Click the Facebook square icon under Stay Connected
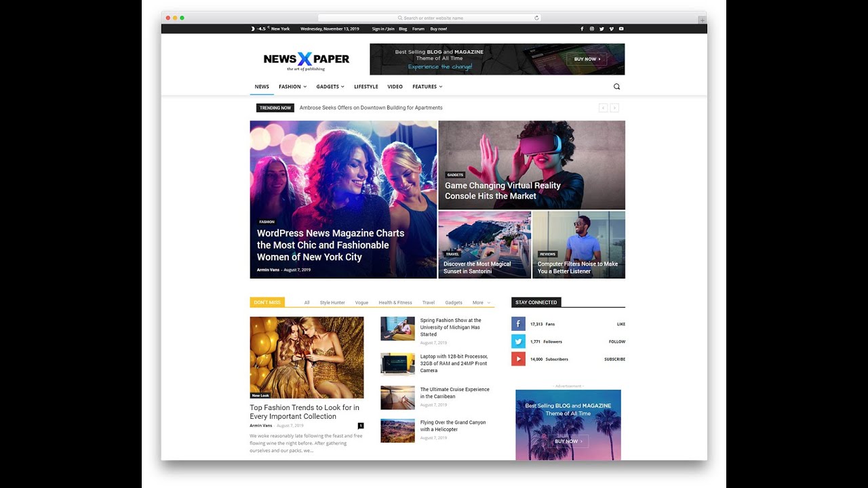Viewport: 868px width, 488px height. [x=518, y=324]
